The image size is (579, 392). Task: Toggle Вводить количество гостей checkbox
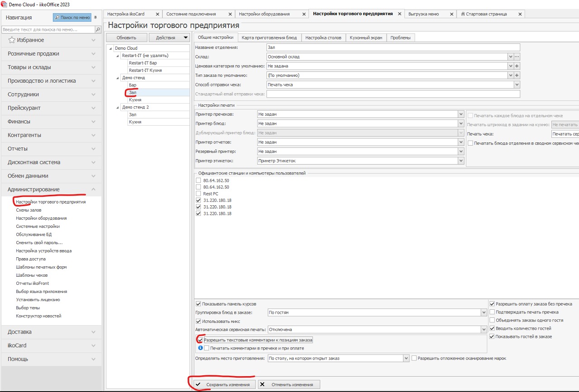(492, 328)
